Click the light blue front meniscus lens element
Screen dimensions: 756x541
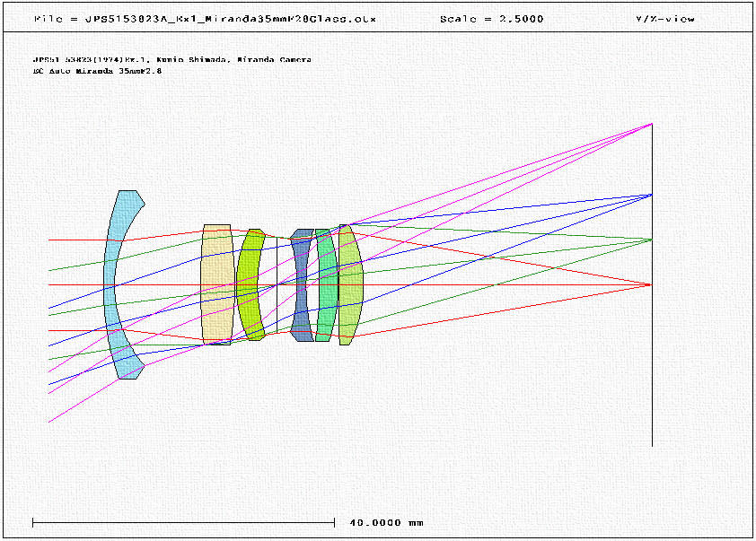point(111,284)
